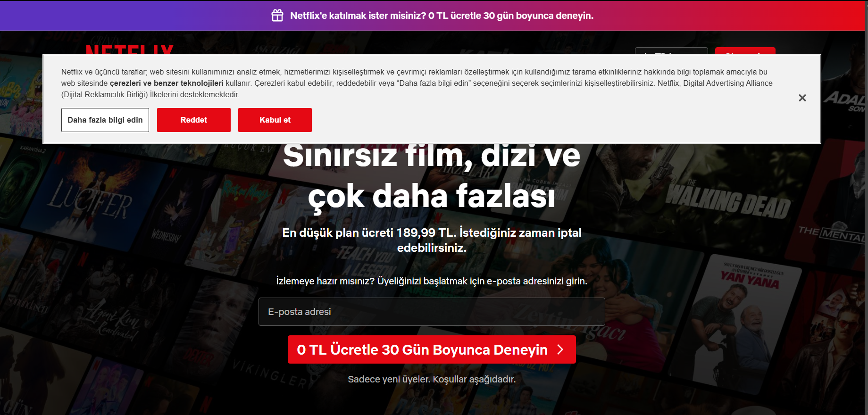Open "Daha fazla bilgi edin" cookie details

tap(105, 120)
